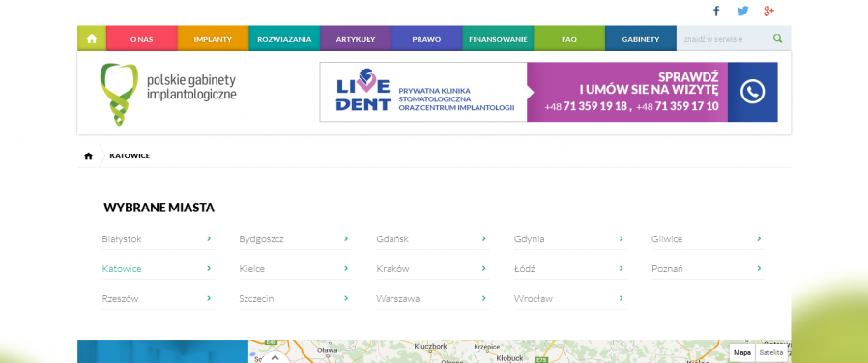868x363 pixels.
Task: Select the Rzeszów city link
Action: point(120,299)
